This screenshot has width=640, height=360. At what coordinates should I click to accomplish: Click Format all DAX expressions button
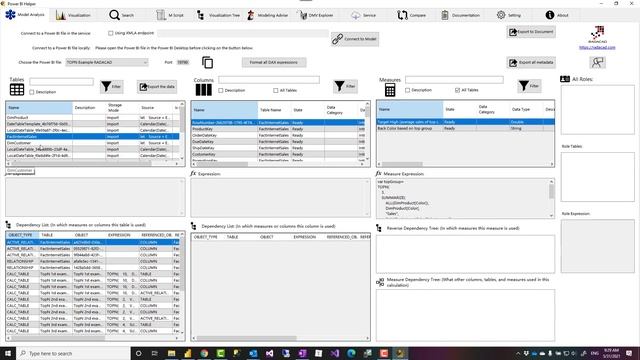[x=274, y=62]
